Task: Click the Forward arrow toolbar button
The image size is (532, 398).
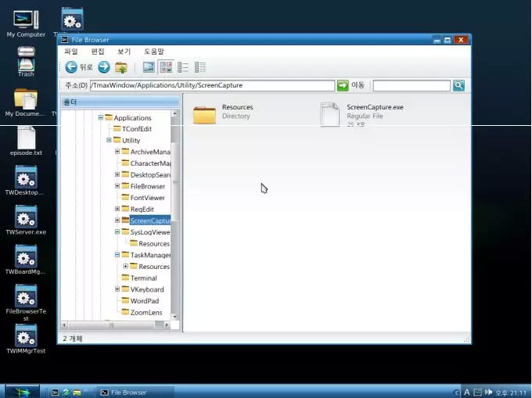Action: (x=103, y=67)
